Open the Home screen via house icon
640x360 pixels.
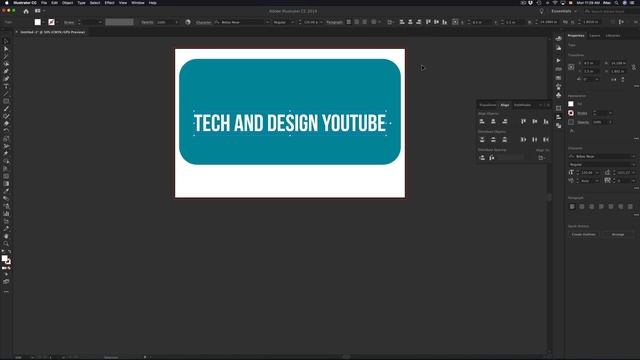coord(26,11)
